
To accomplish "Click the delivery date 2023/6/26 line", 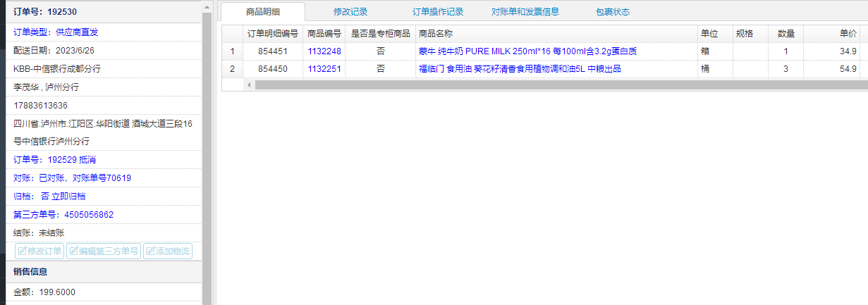I will 104,50.
